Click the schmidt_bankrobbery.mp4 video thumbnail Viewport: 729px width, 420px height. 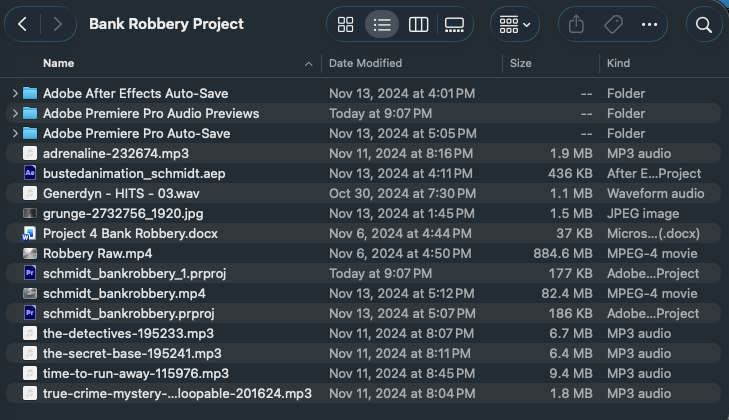pos(30,293)
